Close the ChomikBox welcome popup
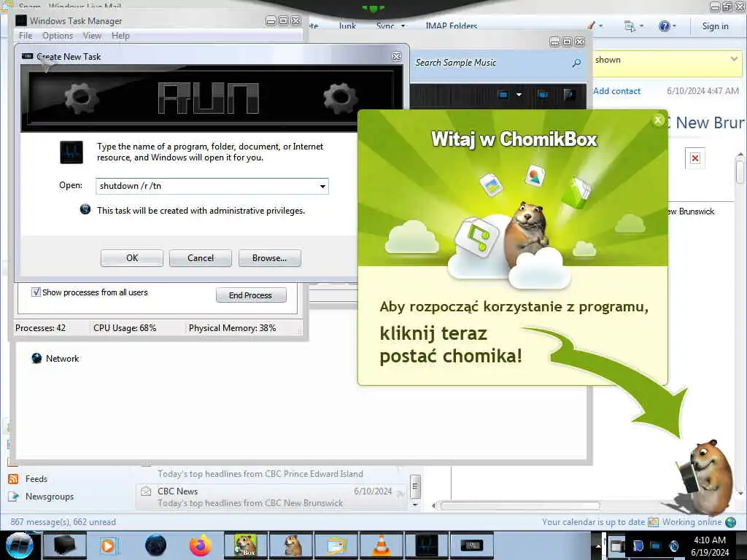The height and width of the screenshot is (560, 747). point(658,120)
